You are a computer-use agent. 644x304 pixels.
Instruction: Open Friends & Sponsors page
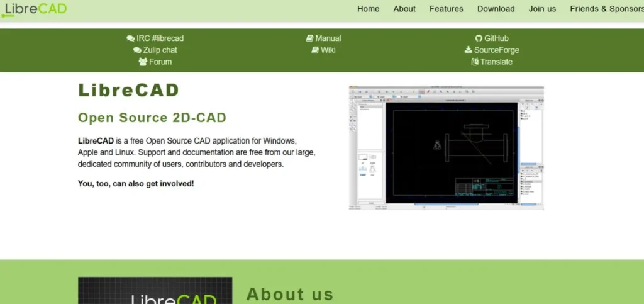(x=607, y=9)
